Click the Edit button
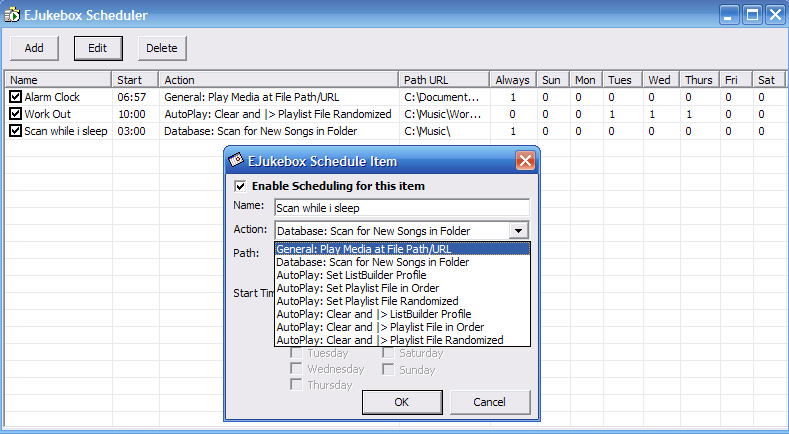The width and height of the screenshot is (789, 434). pos(98,48)
